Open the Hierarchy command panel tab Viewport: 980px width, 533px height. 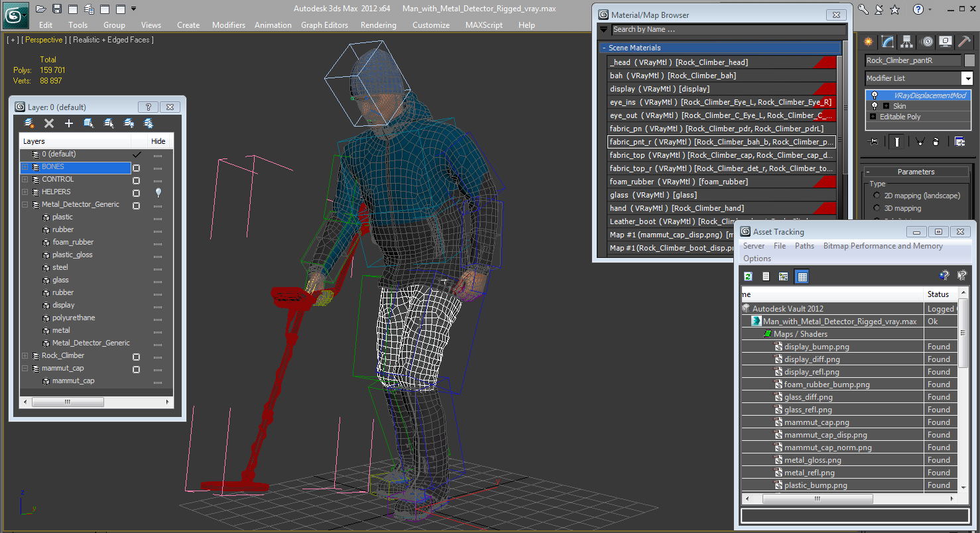point(907,42)
